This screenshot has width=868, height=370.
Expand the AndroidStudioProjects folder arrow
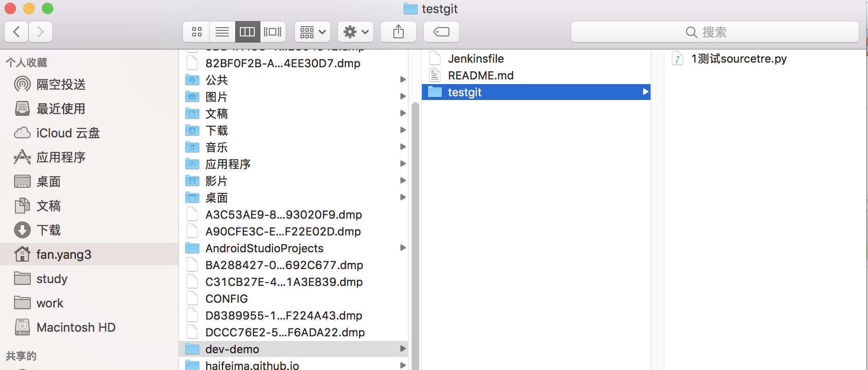[403, 248]
